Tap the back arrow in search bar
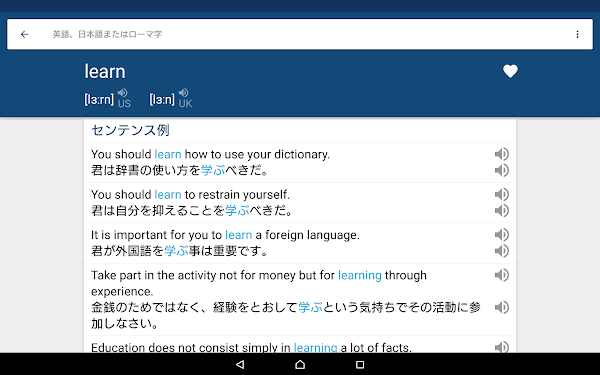600x375 pixels. pos(24,34)
